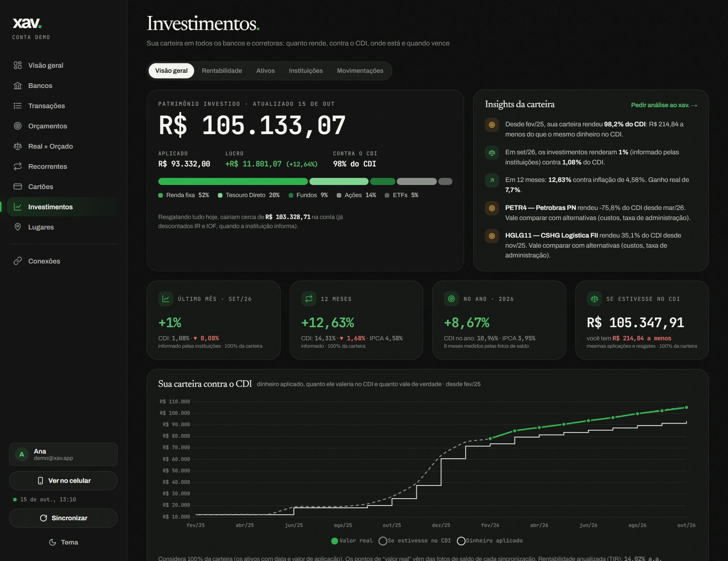Click the icon beside the HGLG11 insight
Viewport: 728px width, 561px height.
point(492,236)
